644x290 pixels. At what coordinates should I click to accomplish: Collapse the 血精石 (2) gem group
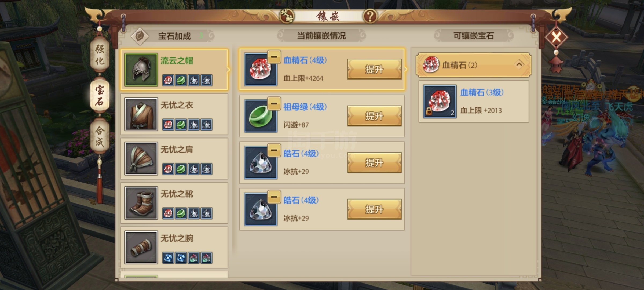pos(474,65)
